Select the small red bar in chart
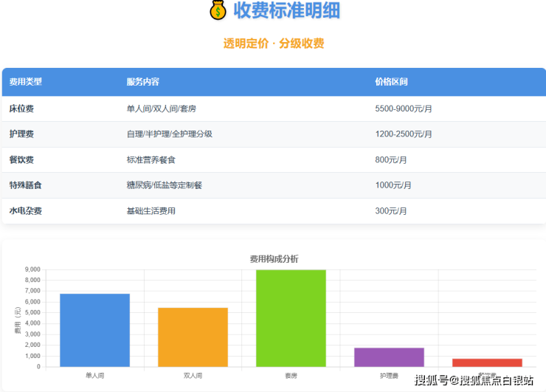Screen dimensions: 546x392 point(487,362)
